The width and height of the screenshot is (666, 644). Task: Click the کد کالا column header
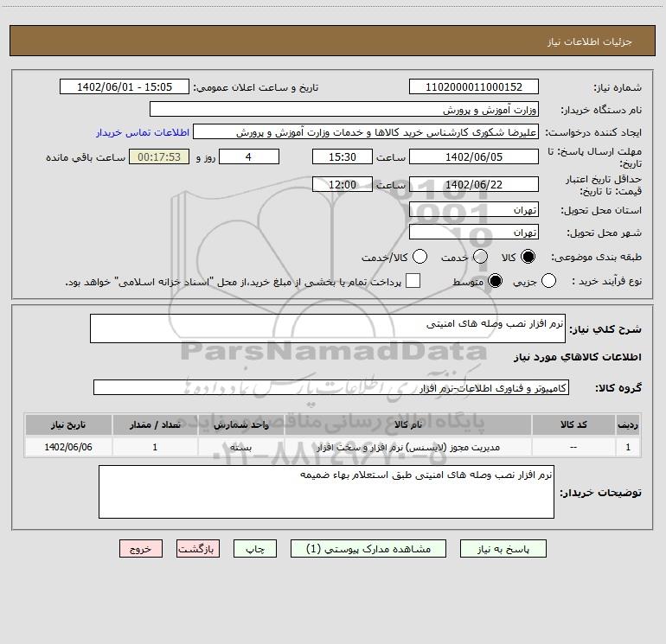573,425
